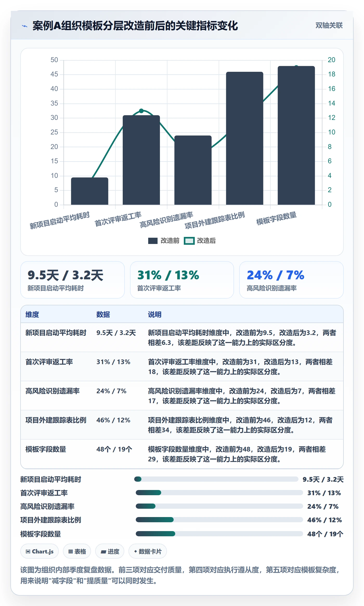The image size is (364, 606).
Task: Click the bar icon in 进度 chip
Action: point(103,552)
